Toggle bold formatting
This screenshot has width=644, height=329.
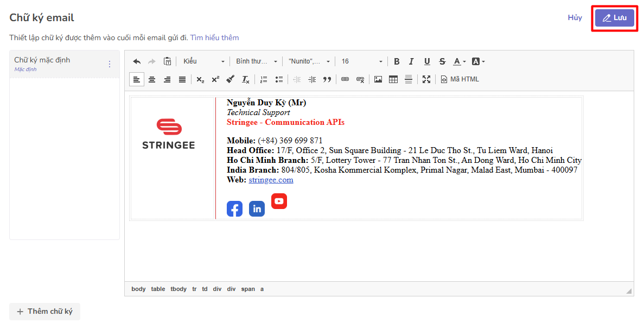coord(397,61)
